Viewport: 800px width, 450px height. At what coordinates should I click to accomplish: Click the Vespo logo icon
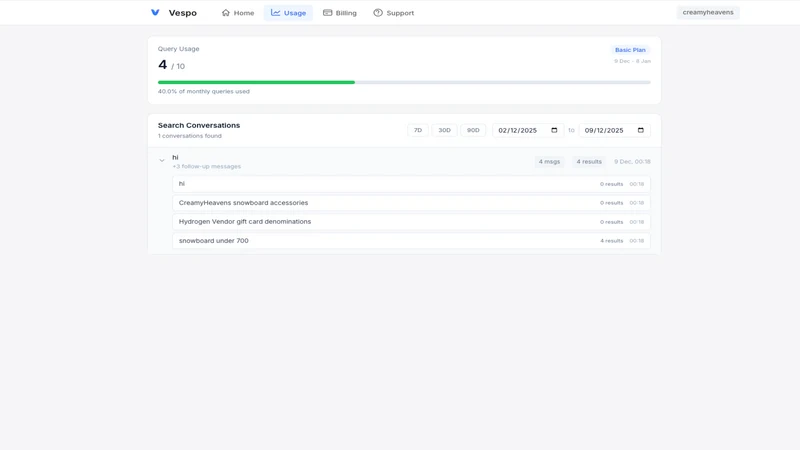click(x=155, y=12)
